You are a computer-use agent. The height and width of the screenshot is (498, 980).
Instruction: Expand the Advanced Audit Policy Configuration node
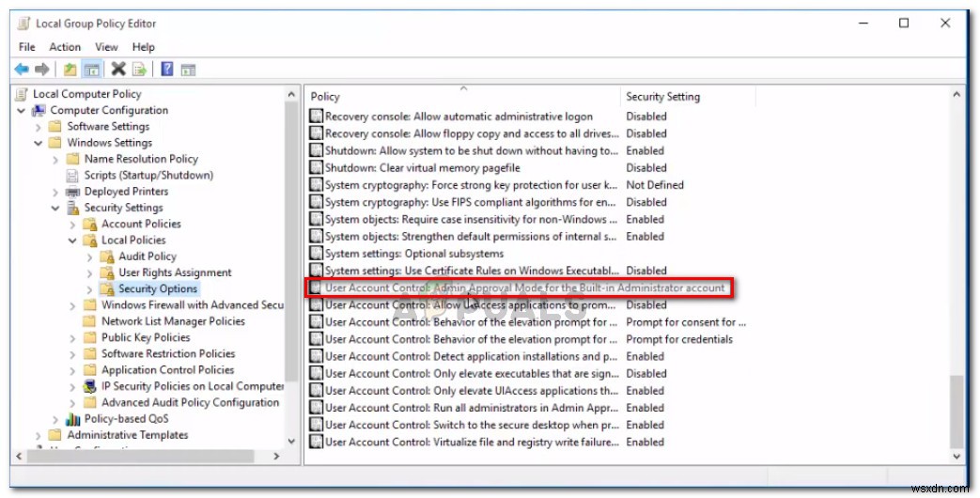[x=72, y=403]
